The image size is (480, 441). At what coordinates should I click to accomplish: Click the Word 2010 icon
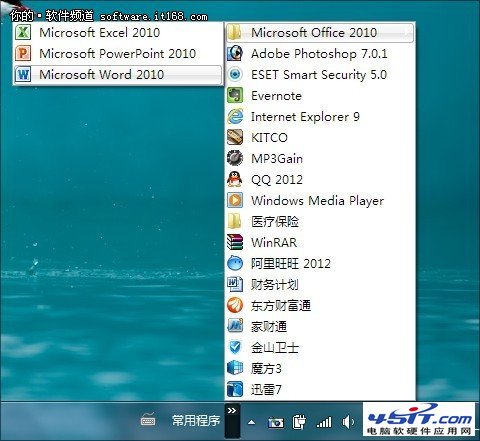[x=23, y=74]
